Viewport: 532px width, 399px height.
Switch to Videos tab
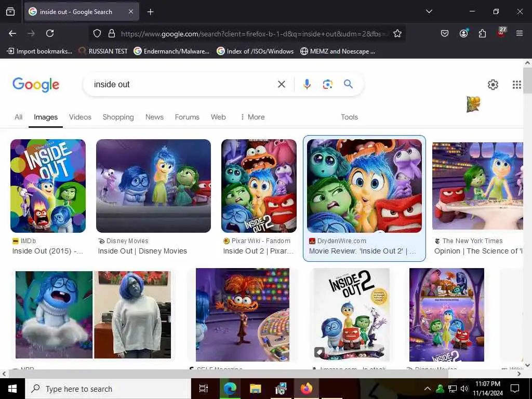(x=80, y=117)
